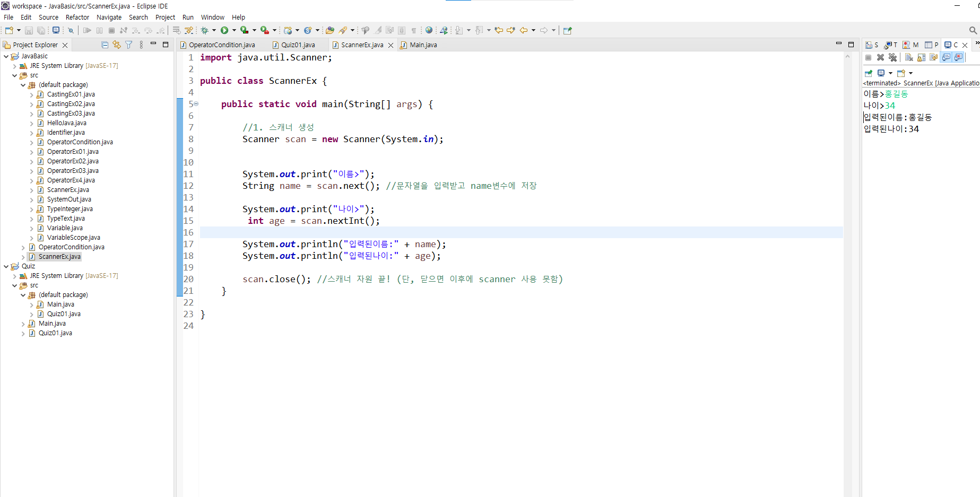
Task: Run the program with green Run button
Action: click(224, 30)
